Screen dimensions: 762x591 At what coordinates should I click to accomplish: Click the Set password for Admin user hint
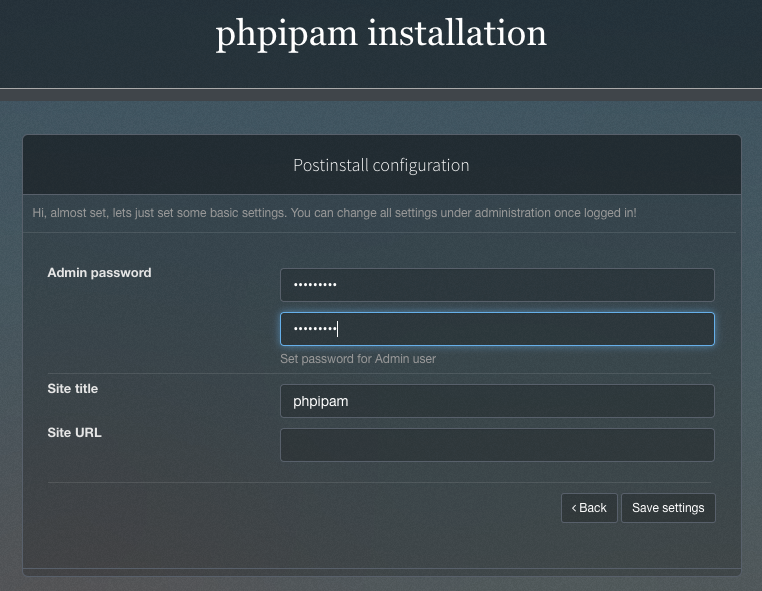coord(358,359)
